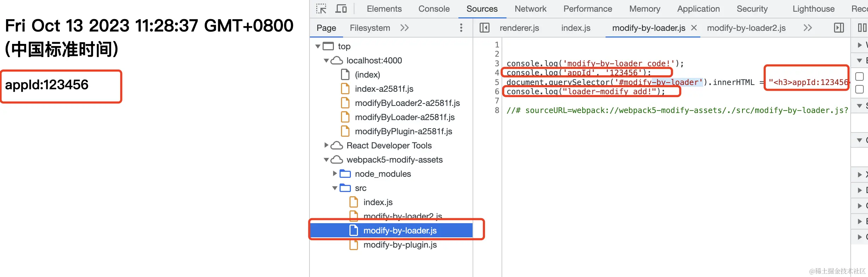Switch to the index.js editor tab
The height and width of the screenshot is (277, 868).
[576, 28]
